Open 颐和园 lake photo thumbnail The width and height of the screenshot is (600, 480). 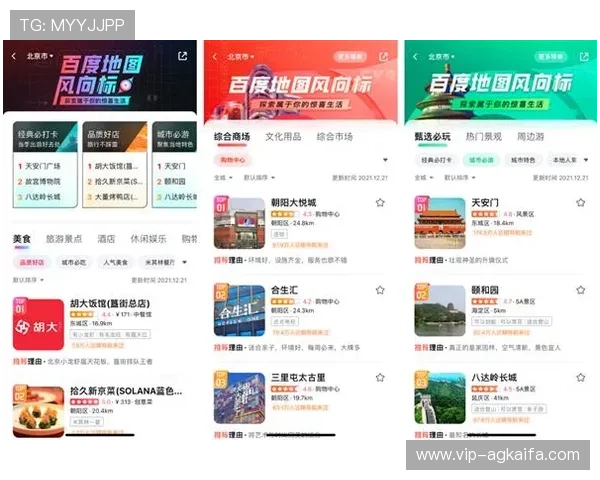coord(440,311)
